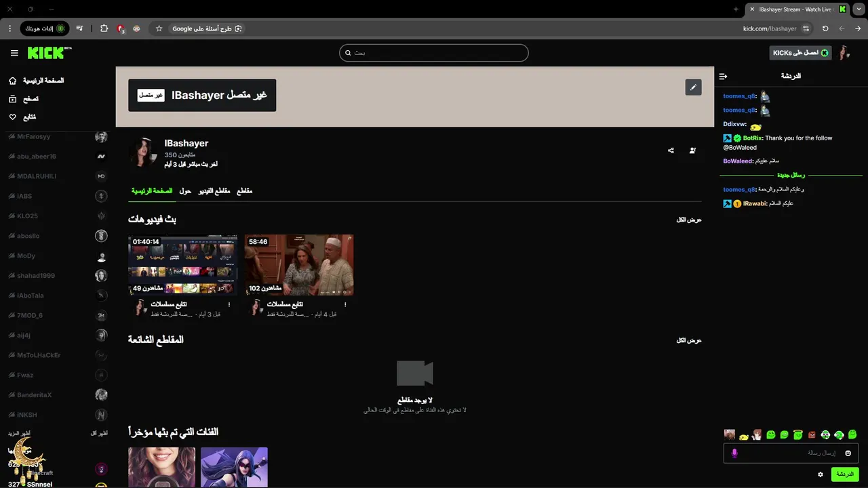Switch to the حول (about) tab

(185, 191)
